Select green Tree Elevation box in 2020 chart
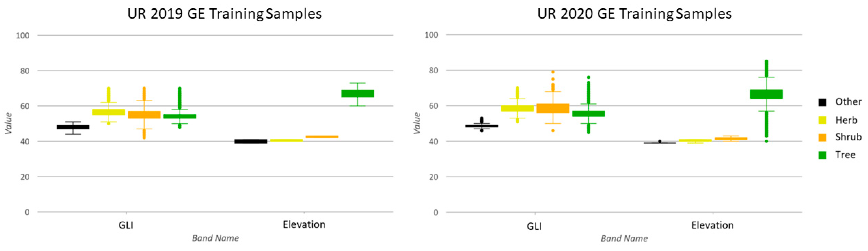Screen dimensions: 868x251 (x=766, y=94)
